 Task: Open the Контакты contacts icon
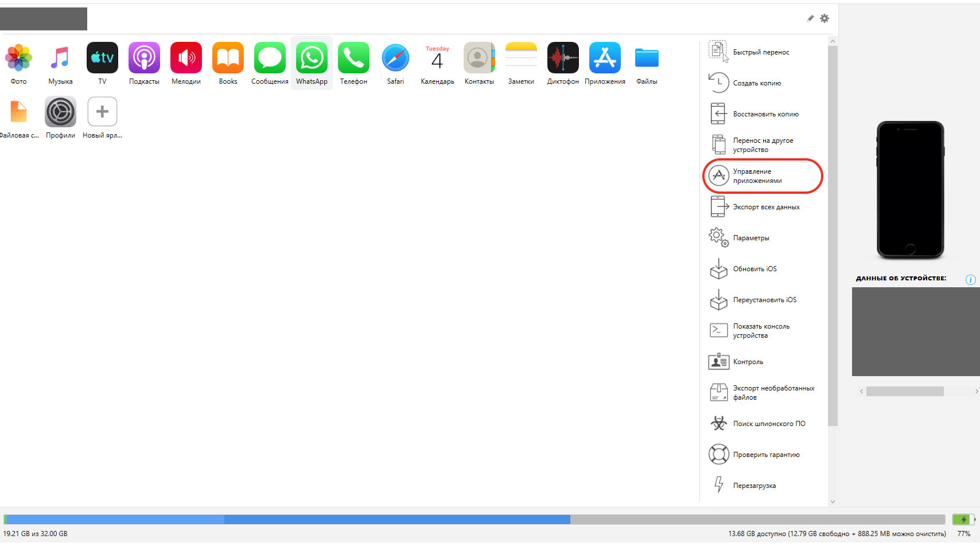[479, 58]
